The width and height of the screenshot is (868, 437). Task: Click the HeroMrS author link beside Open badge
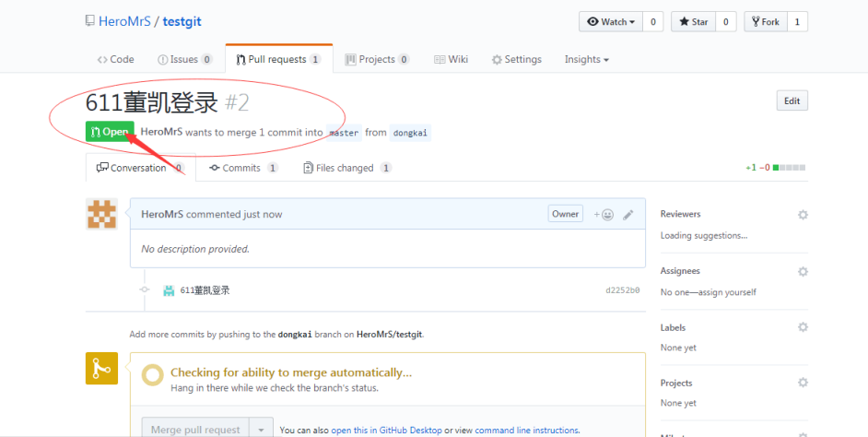[161, 133]
